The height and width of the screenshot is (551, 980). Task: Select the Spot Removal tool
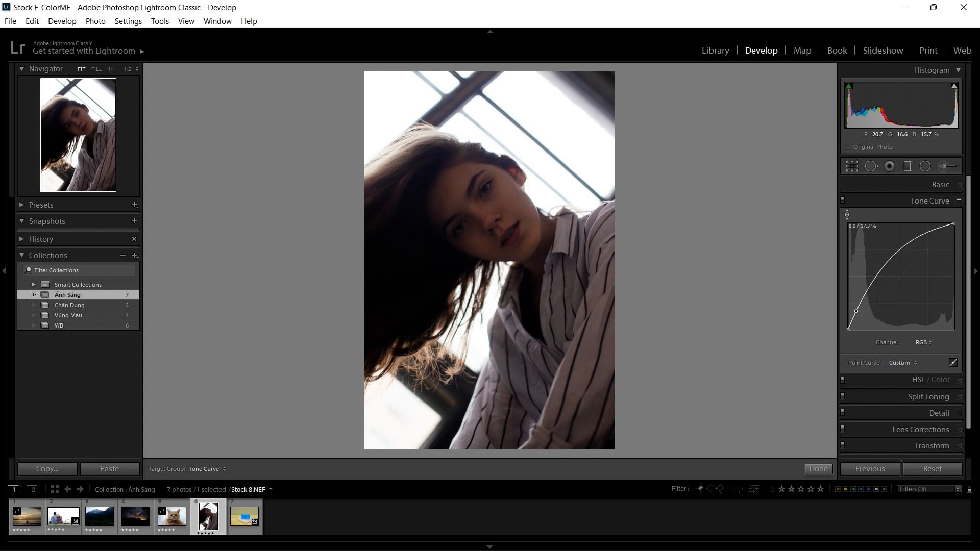(x=871, y=166)
